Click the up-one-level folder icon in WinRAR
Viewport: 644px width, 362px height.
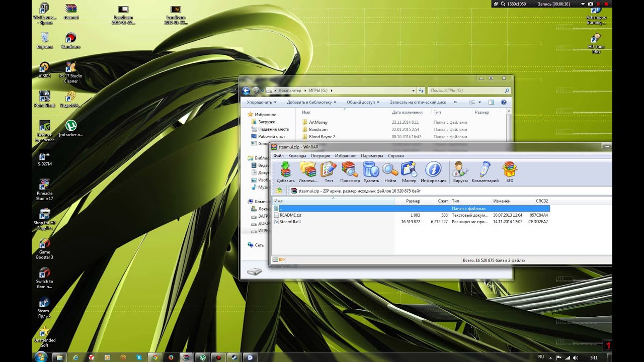point(279,191)
